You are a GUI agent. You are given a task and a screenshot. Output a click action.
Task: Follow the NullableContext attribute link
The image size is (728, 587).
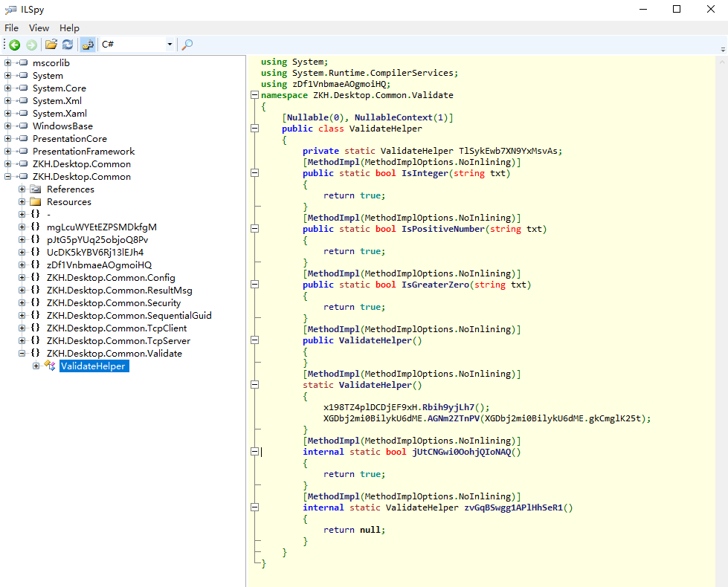pos(393,117)
